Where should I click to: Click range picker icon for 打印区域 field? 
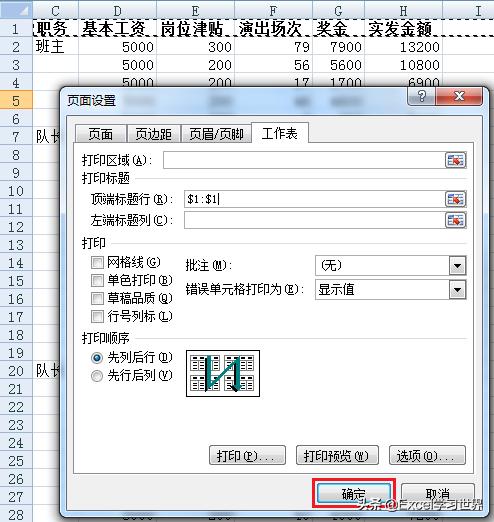[455, 160]
